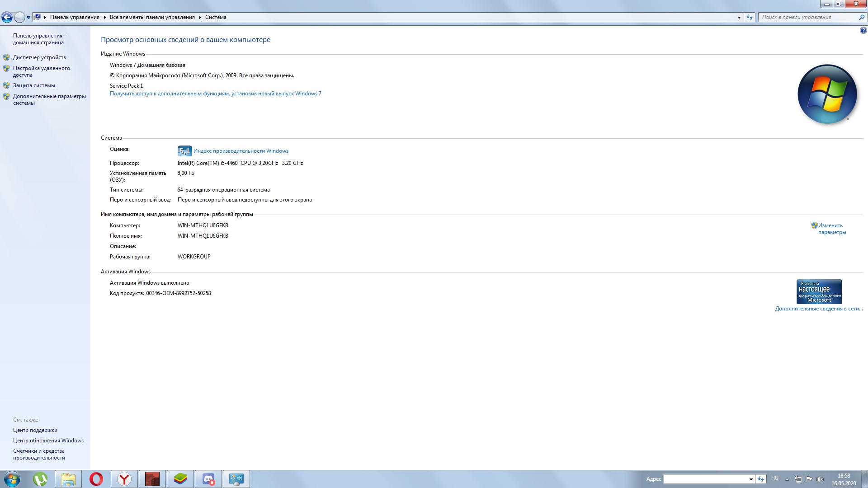Image resolution: width=868 pixels, height=488 pixels.
Task: Click Центр поддержки in See Also section
Action: tap(35, 430)
